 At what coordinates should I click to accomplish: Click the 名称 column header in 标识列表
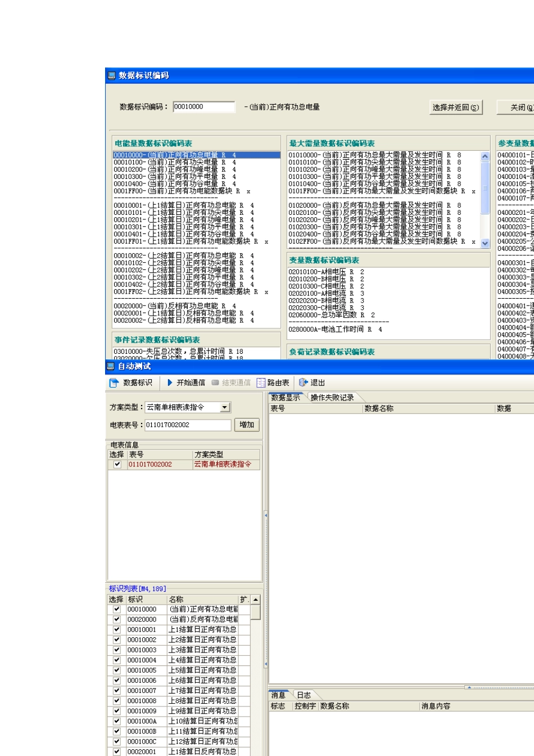(202, 600)
